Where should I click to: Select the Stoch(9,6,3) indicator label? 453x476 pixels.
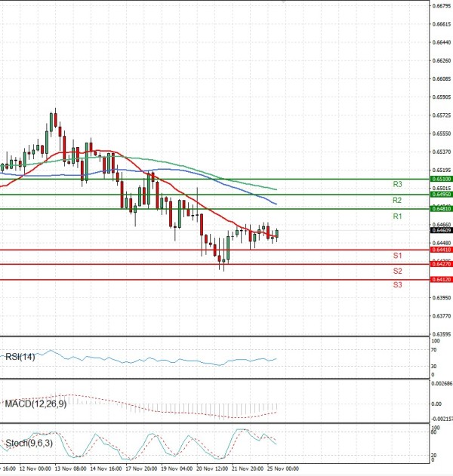26,444
